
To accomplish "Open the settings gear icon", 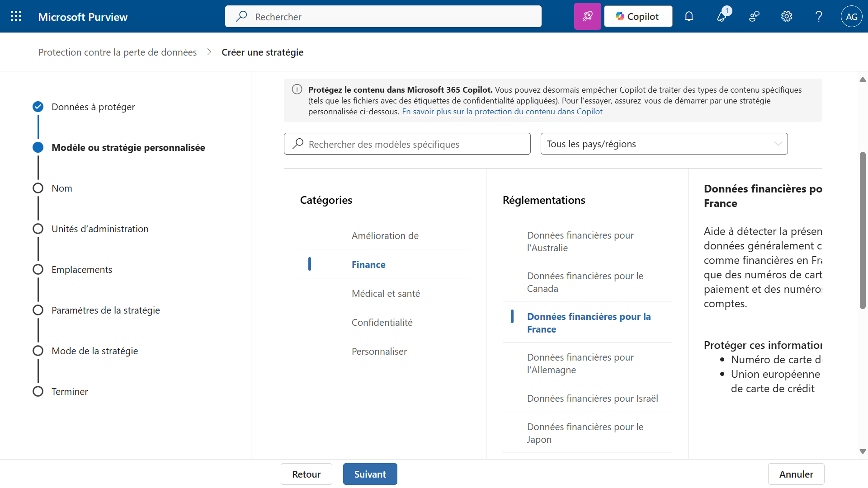I will tap(787, 17).
